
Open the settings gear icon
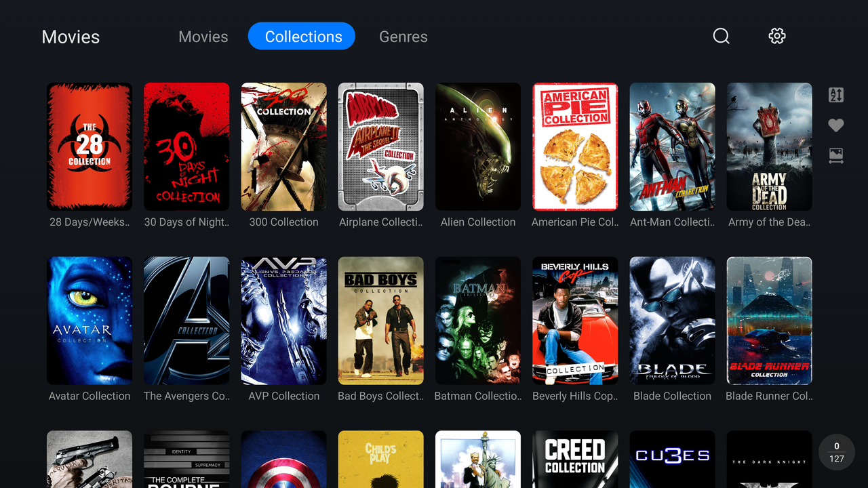(777, 36)
